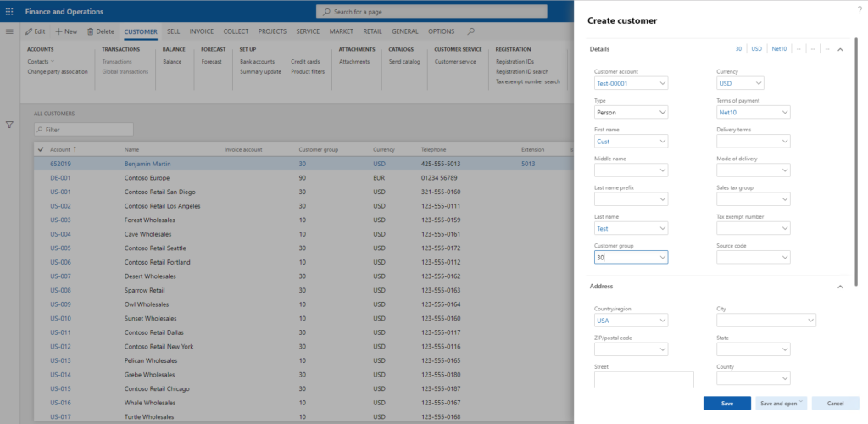Click the Forecast ribbon button
Viewport: 868px width, 424px height.
pos(211,61)
